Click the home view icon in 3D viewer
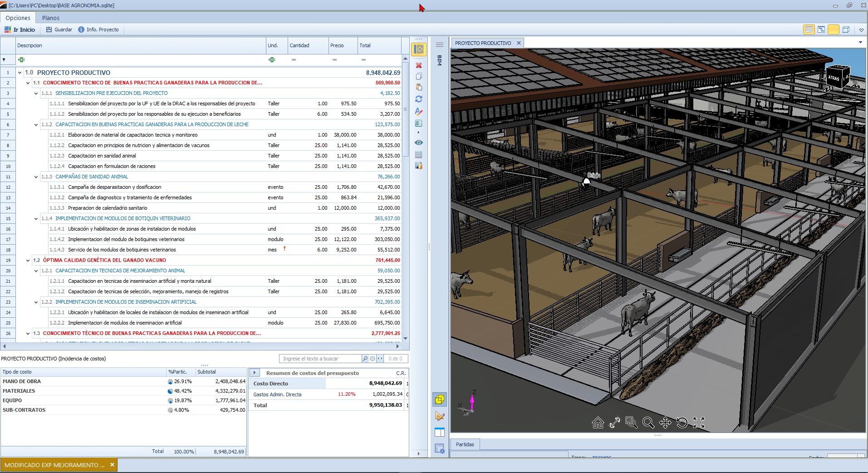868x473 pixels. (598, 423)
